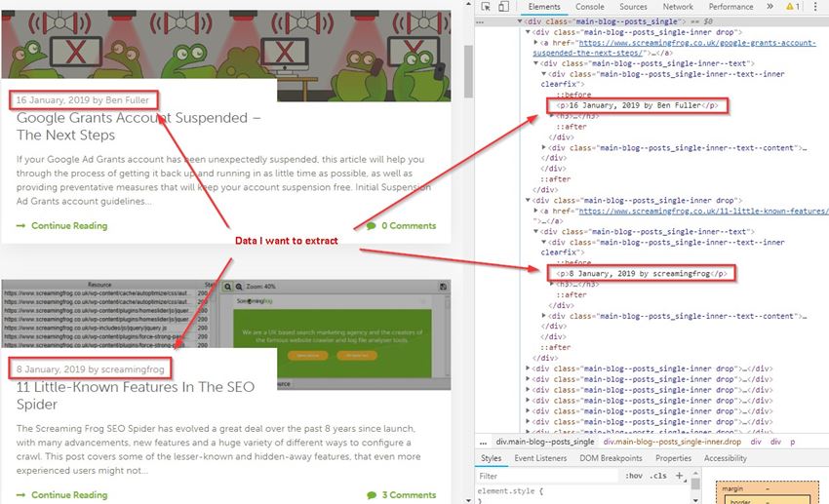
Task: Toggle the .cls class editor button
Action: point(658,476)
